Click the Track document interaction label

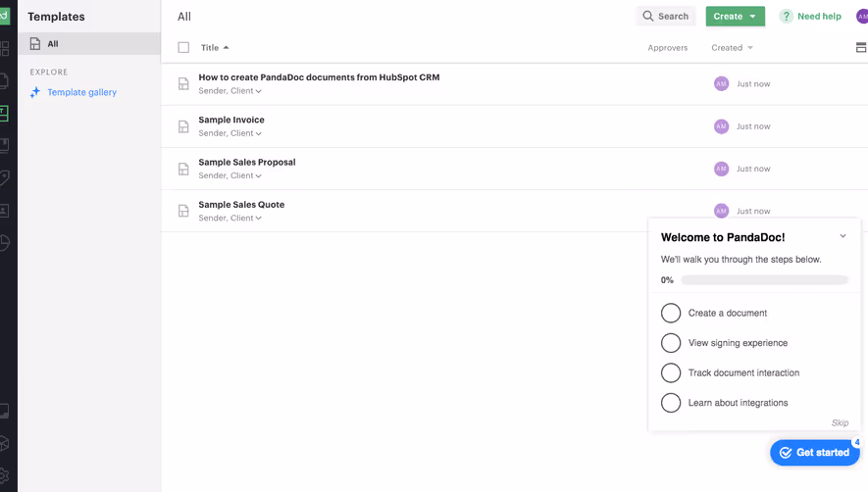coord(743,373)
